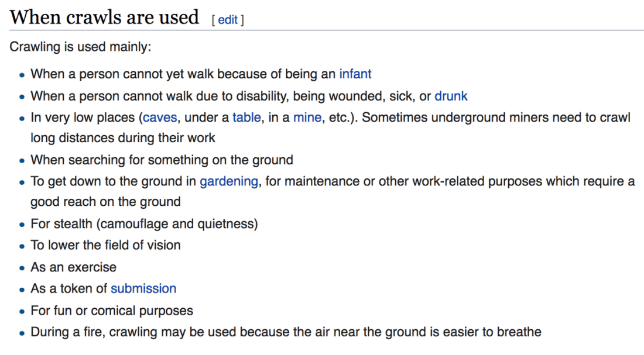Click the 'Sometimes underground miners' sentence
The image size is (644, 355).
[496, 118]
